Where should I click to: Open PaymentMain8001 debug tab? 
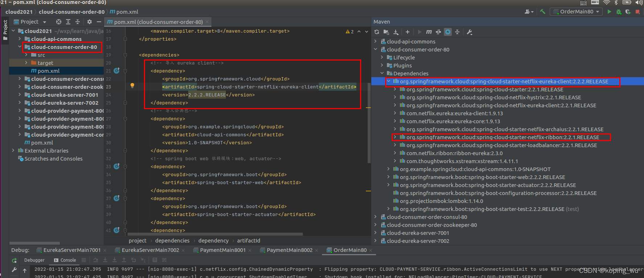tap(219, 250)
